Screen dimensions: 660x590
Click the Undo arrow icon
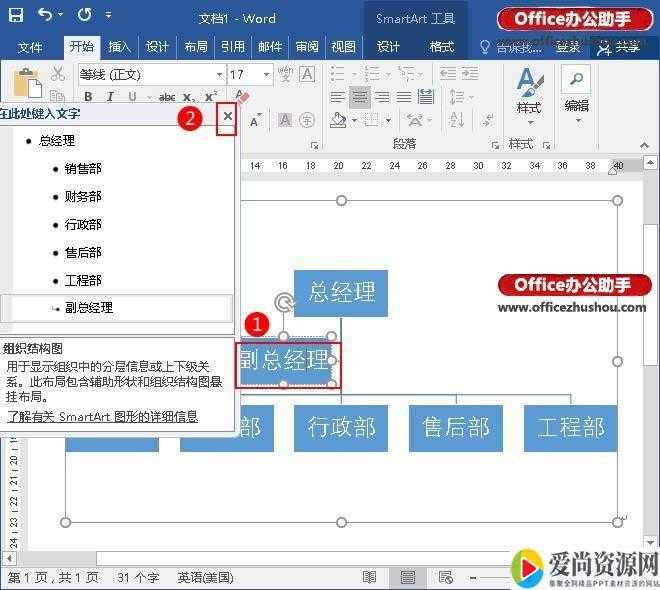[x=45, y=16]
